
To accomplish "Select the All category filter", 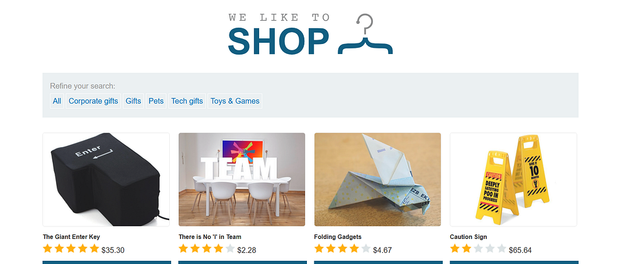I will [57, 101].
